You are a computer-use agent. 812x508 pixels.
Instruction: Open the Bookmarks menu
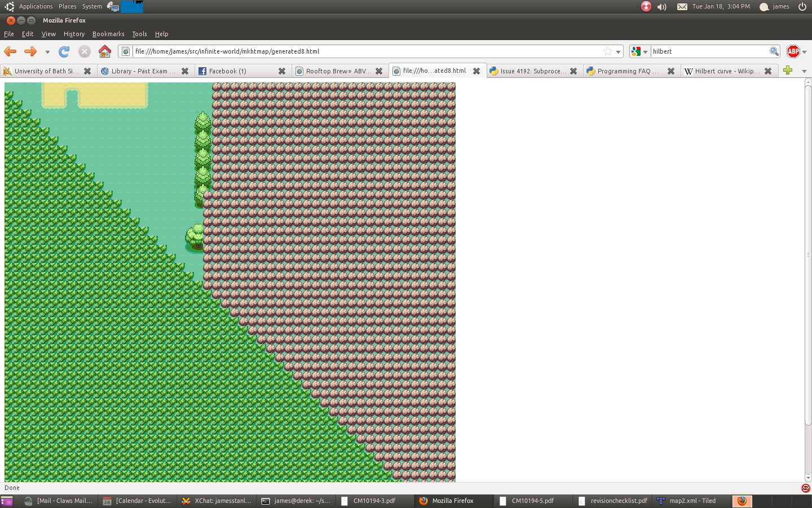[x=108, y=34]
